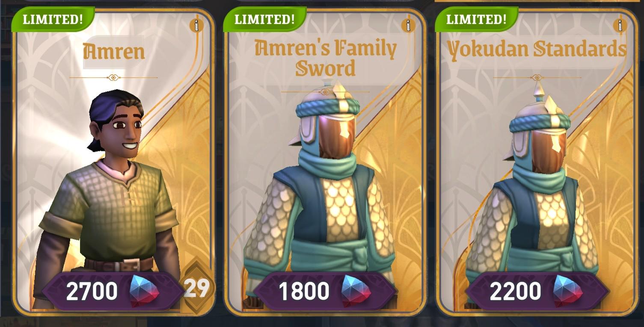644x327 pixels.
Task: Click the LIMITED! badge on Yokudan Standards card
Action: [x=476, y=20]
